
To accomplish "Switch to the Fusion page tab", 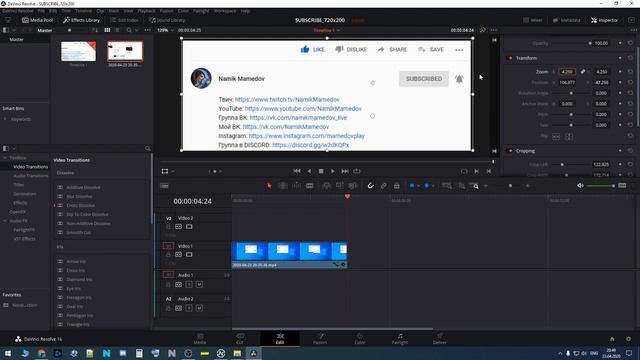I will [x=320, y=338].
